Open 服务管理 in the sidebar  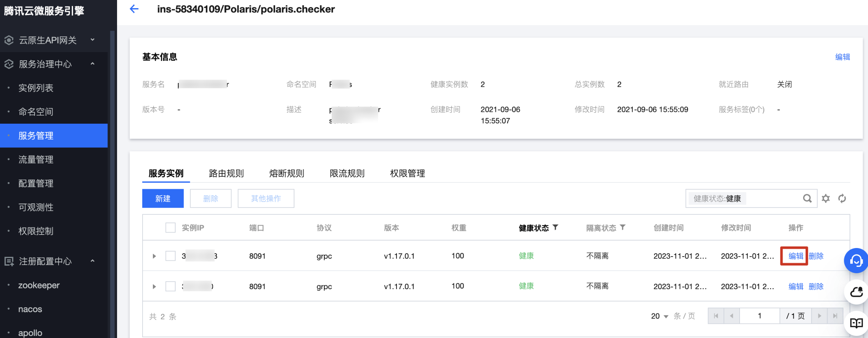54,136
